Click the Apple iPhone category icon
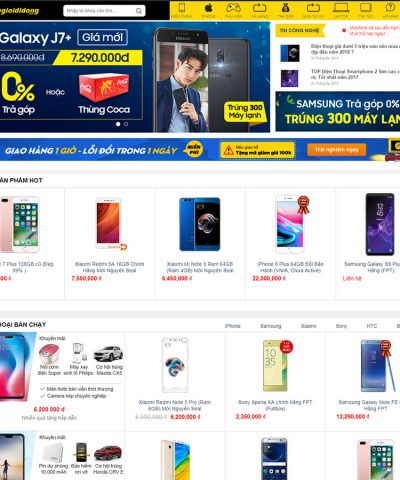 pyautogui.click(x=209, y=7)
